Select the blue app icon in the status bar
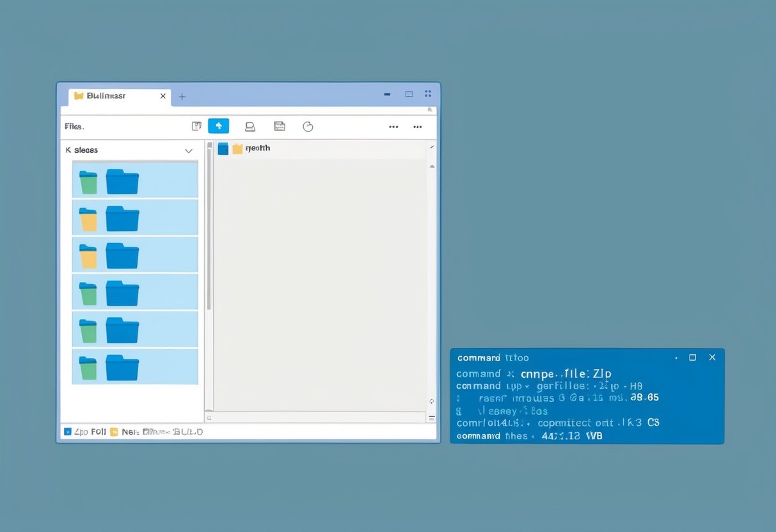Viewport: 776px width, 532px height. pos(67,432)
